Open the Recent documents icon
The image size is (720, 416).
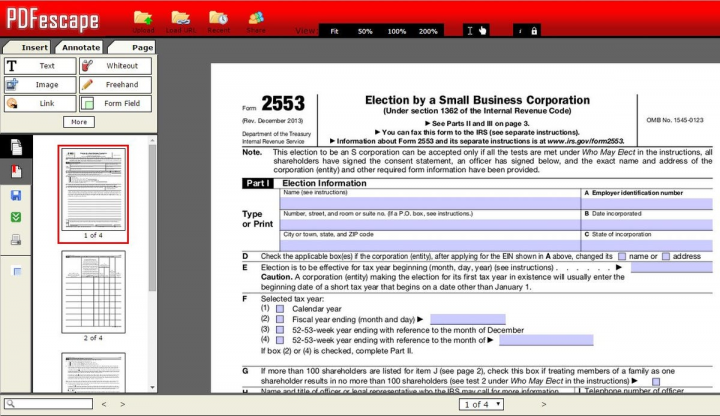218,18
